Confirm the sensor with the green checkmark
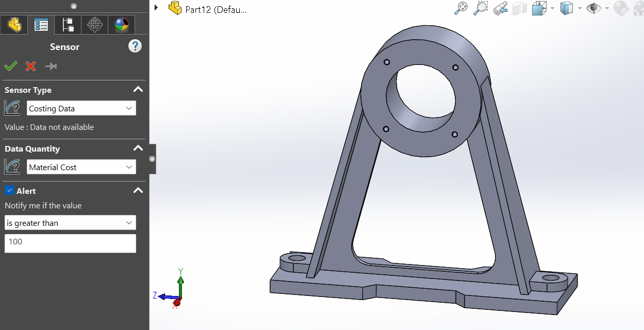The width and height of the screenshot is (644, 330). (11, 66)
